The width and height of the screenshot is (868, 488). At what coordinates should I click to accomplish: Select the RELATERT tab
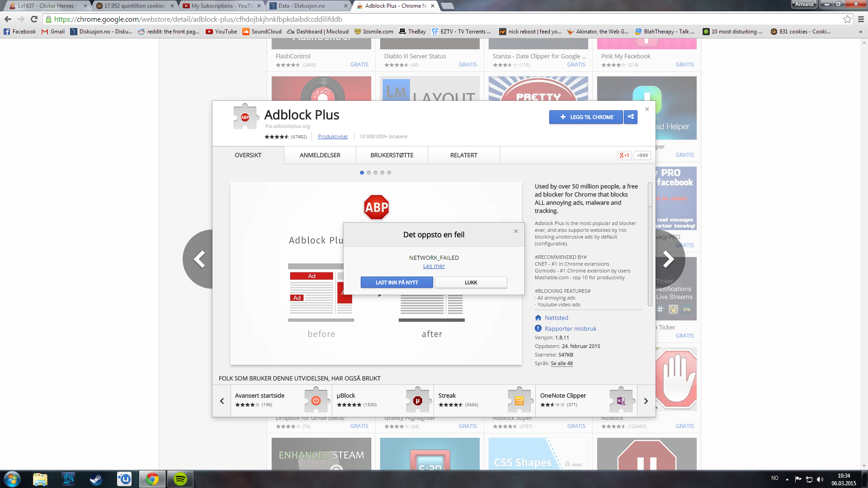pyautogui.click(x=464, y=155)
